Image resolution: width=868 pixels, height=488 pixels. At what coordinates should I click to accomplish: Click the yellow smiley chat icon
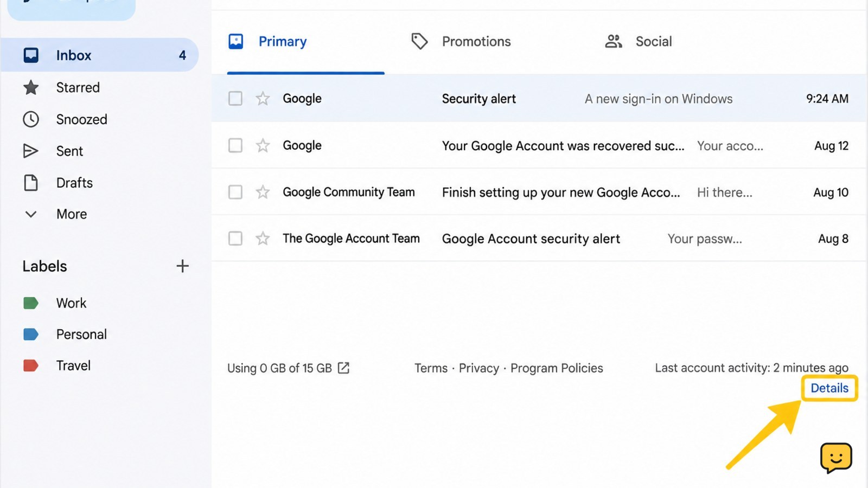(836, 458)
